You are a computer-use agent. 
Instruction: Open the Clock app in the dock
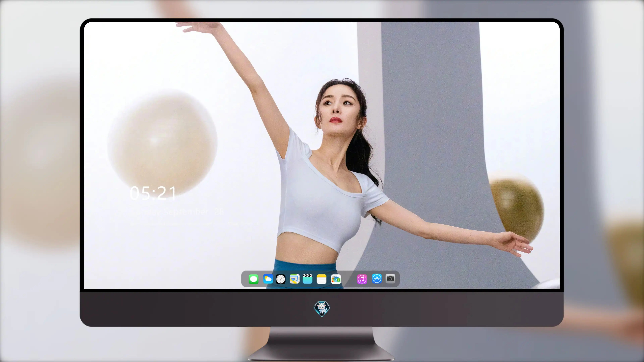281,279
